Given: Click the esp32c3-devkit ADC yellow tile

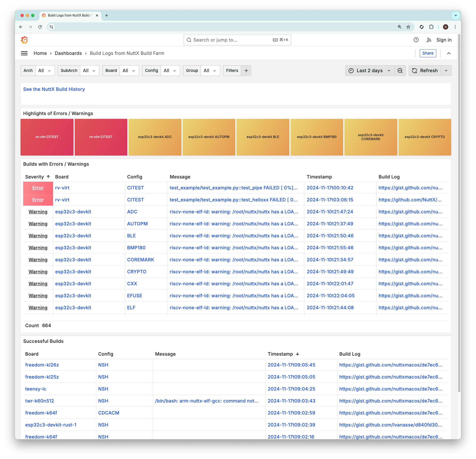Looking at the screenshot, I should (155, 137).
